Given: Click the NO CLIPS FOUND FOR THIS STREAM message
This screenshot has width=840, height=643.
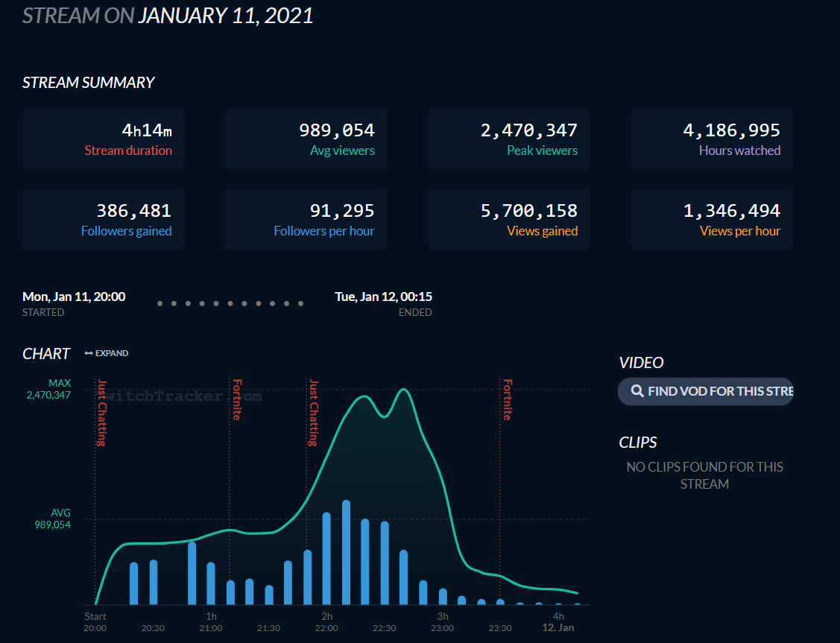Looking at the screenshot, I should click(704, 475).
